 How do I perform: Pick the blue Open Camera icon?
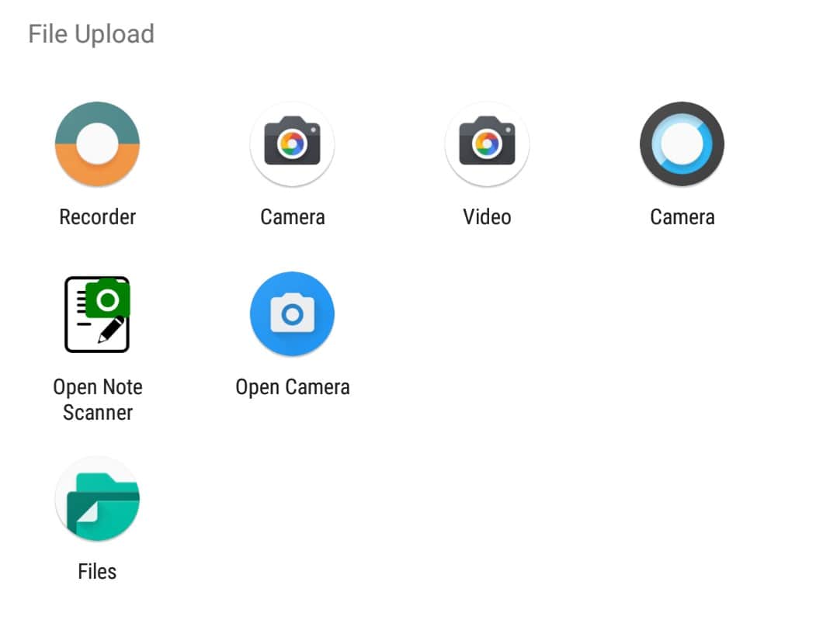pyautogui.click(x=292, y=313)
